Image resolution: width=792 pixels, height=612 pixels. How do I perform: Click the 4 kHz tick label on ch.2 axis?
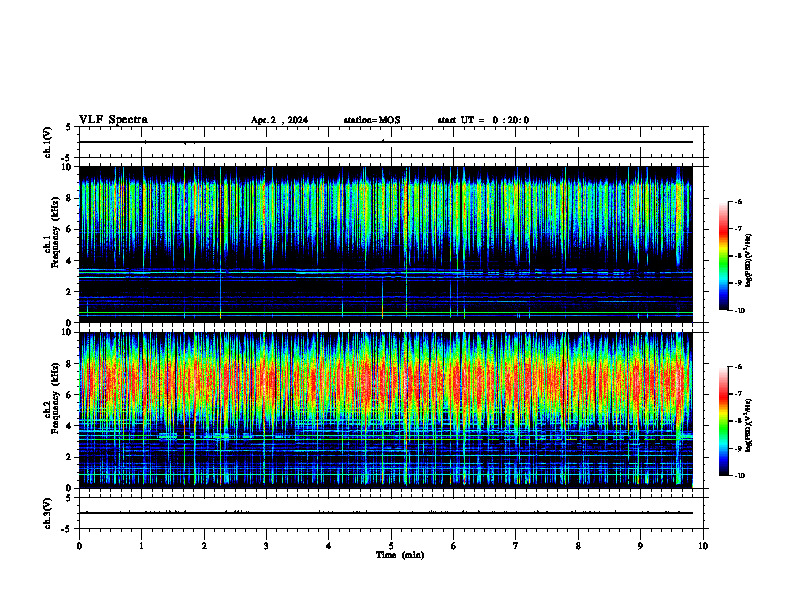coord(70,426)
